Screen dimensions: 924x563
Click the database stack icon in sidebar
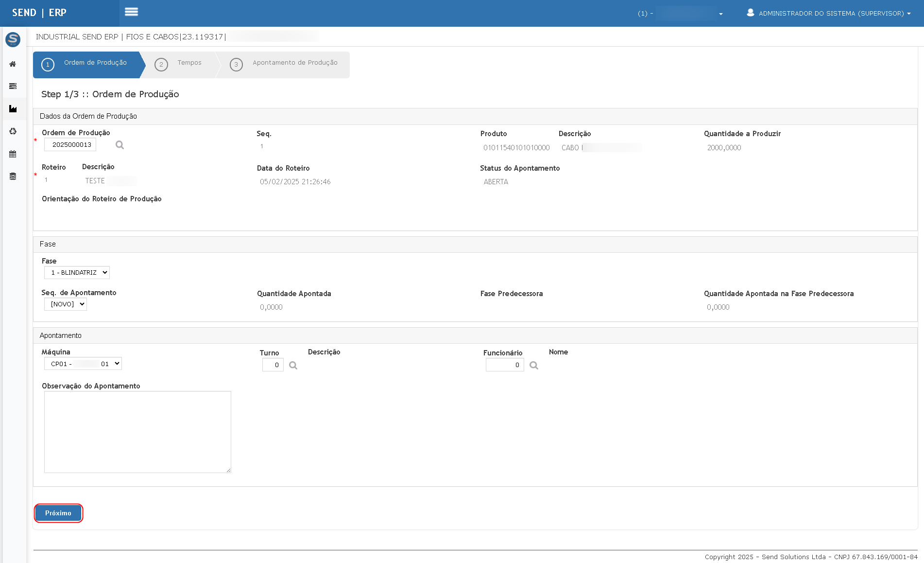point(13,176)
